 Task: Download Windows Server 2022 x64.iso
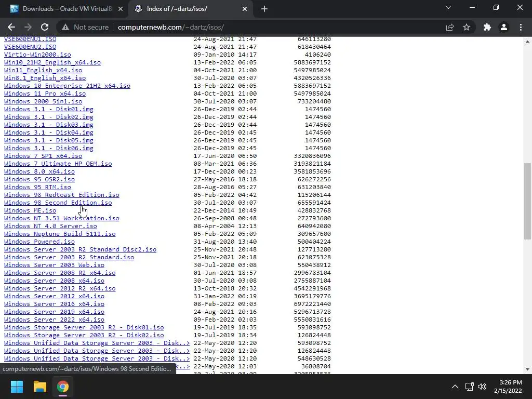point(54,320)
